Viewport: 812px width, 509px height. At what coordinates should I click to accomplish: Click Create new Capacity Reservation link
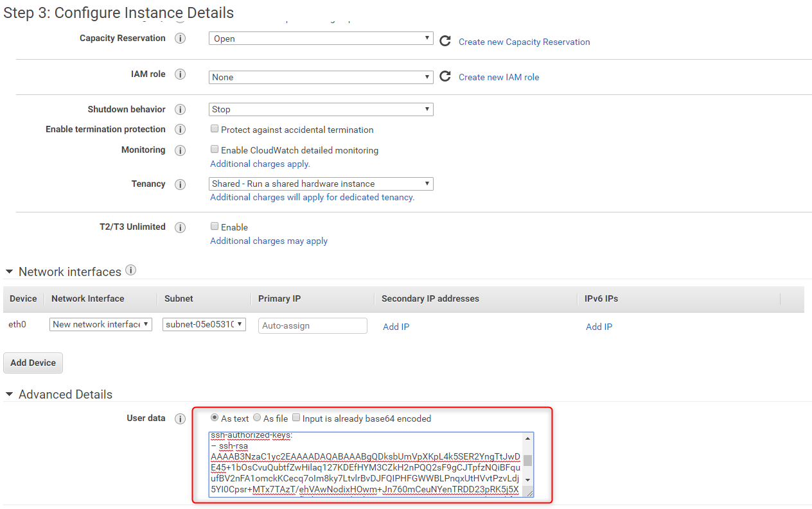(x=524, y=42)
